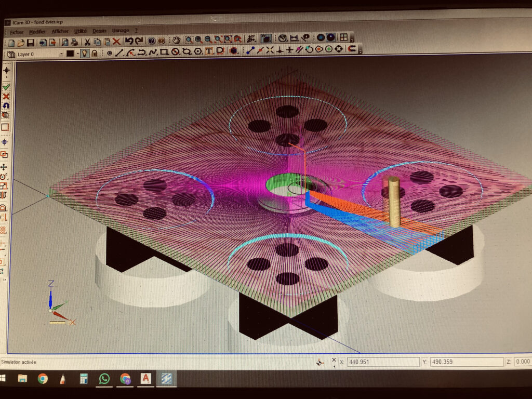Click the Export file icon

click(52, 43)
